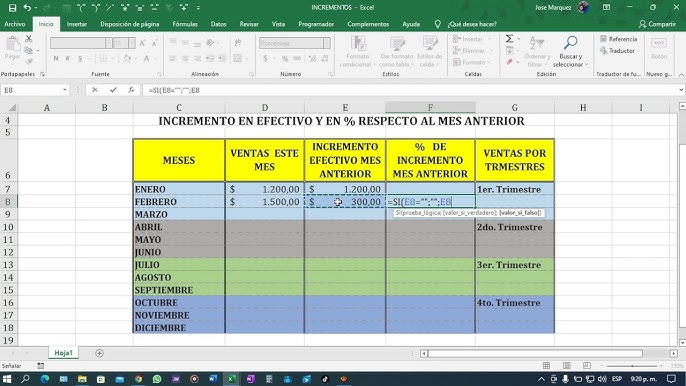Undo the last action
This screenshot has width=686, height=386.
[x=27, y=7]
